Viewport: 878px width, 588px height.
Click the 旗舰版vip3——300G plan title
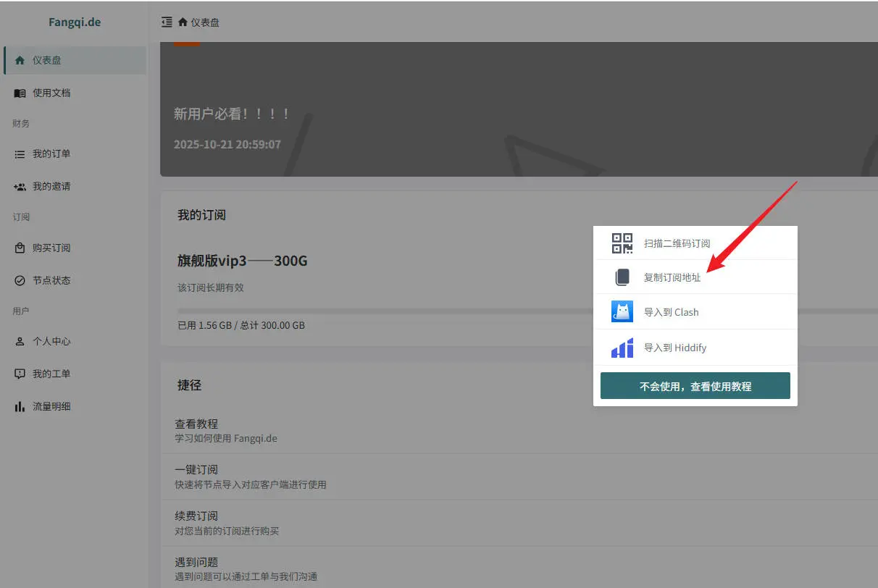pos(243,261)
